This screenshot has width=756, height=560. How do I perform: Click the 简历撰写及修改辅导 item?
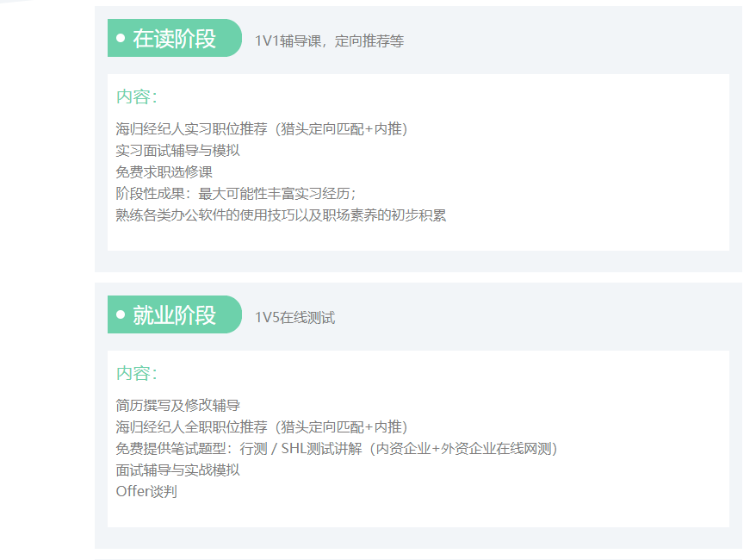pos(177,406)
